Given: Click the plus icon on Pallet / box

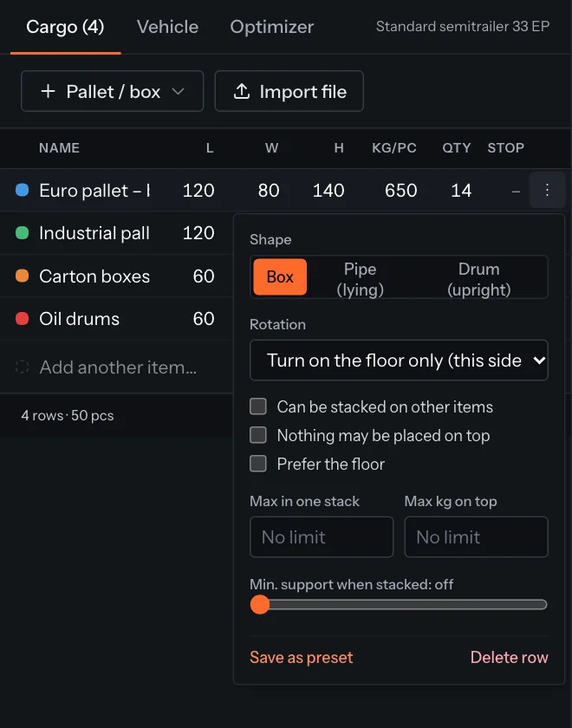Looking at the screenshot, I should point(48,91).
